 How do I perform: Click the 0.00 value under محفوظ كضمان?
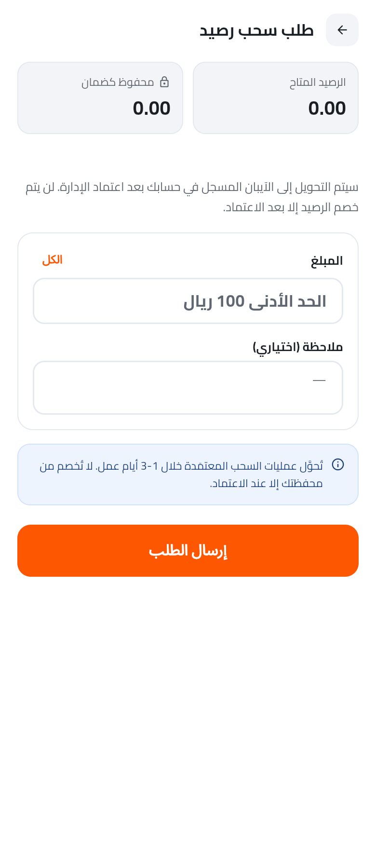pyautogui.click(x=152, y=108)
